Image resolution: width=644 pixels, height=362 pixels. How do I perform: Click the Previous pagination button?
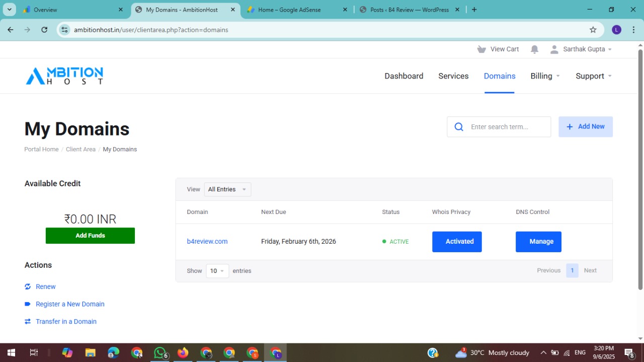(548, 271)
